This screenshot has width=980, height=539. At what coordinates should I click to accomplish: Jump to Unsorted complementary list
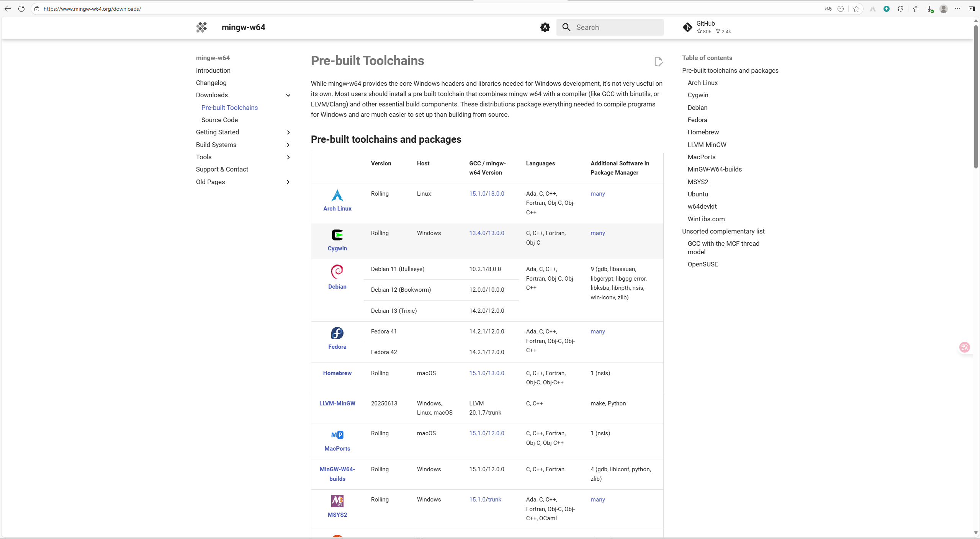point(723,231)
